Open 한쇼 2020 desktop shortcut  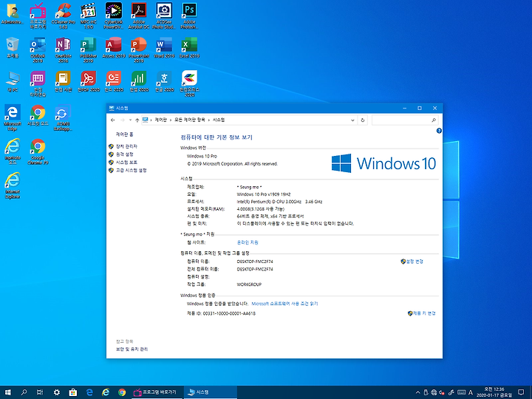[x=114, y=81]
